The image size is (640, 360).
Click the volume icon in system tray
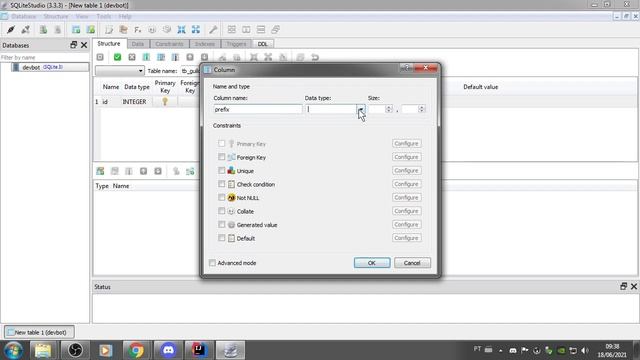point(585,350)
